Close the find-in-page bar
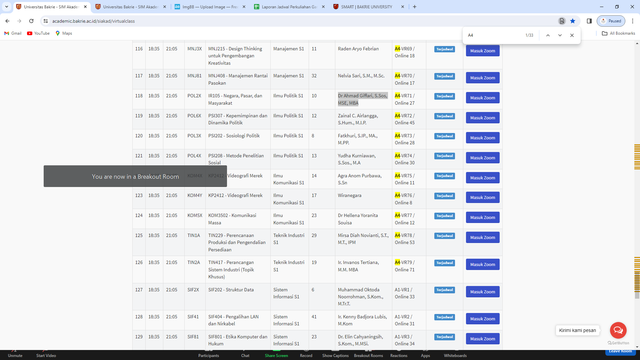Viewport: 640px width, 360px height. 572,36
